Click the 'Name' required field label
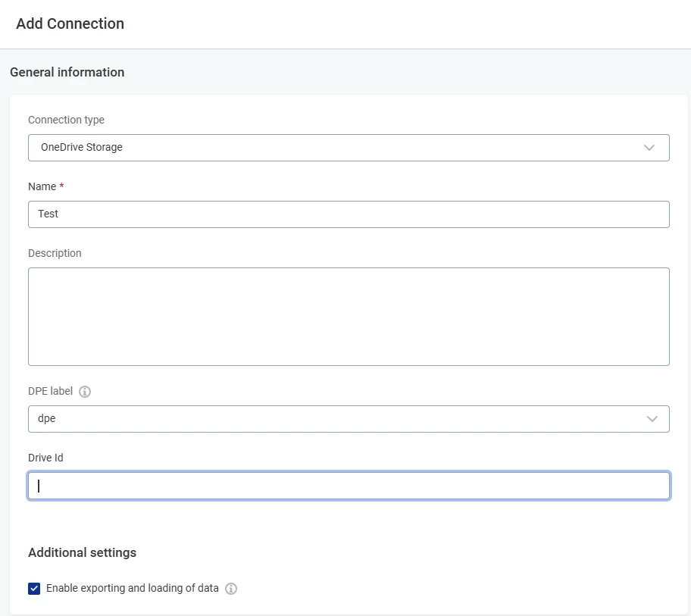Image resolution: width=691 pixels, height=616 pixels. click(x=42, y=186)
